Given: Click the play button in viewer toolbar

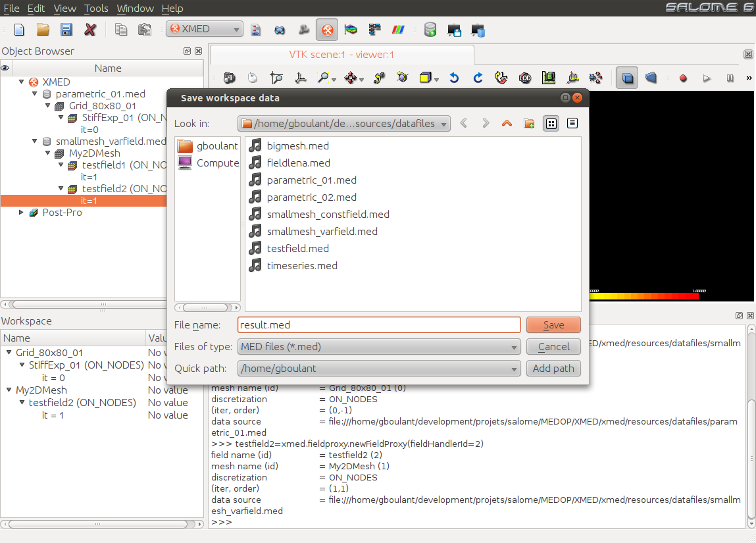Looking at the screenshot, I should point(707,78).
